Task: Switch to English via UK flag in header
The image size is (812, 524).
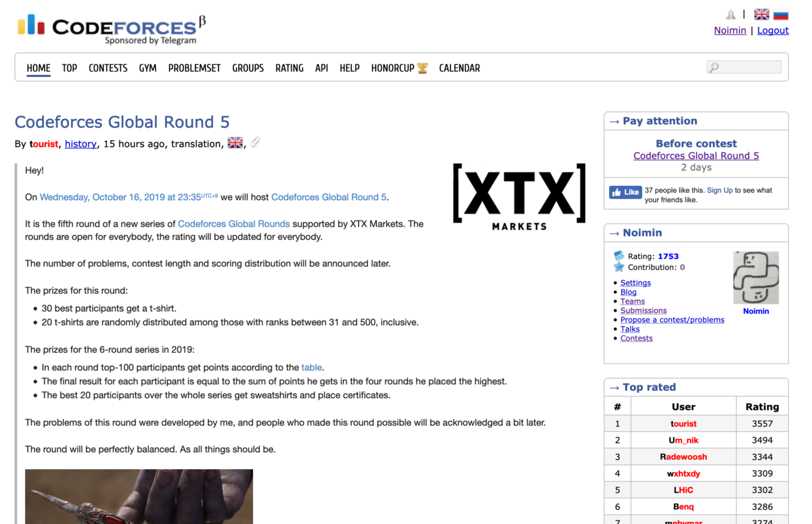Action: [x=762, y=14]
